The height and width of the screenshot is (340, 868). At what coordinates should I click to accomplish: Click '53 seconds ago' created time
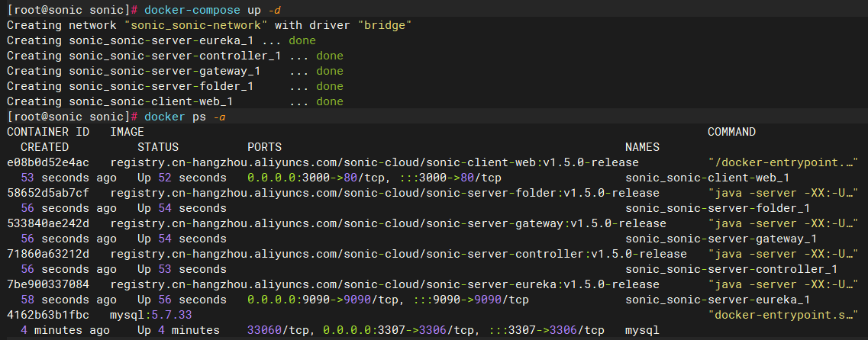click(69, 178)
